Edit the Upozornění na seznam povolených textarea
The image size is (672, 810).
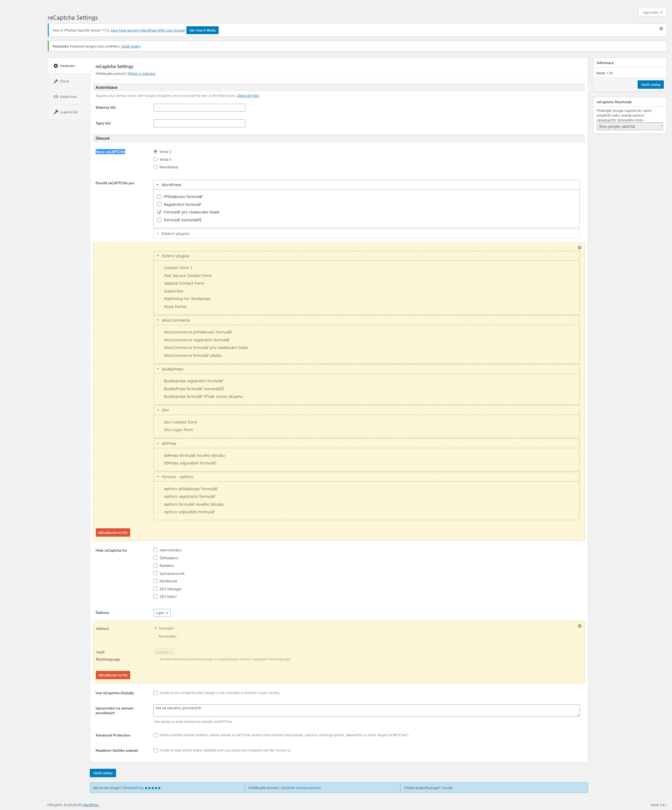366,711
